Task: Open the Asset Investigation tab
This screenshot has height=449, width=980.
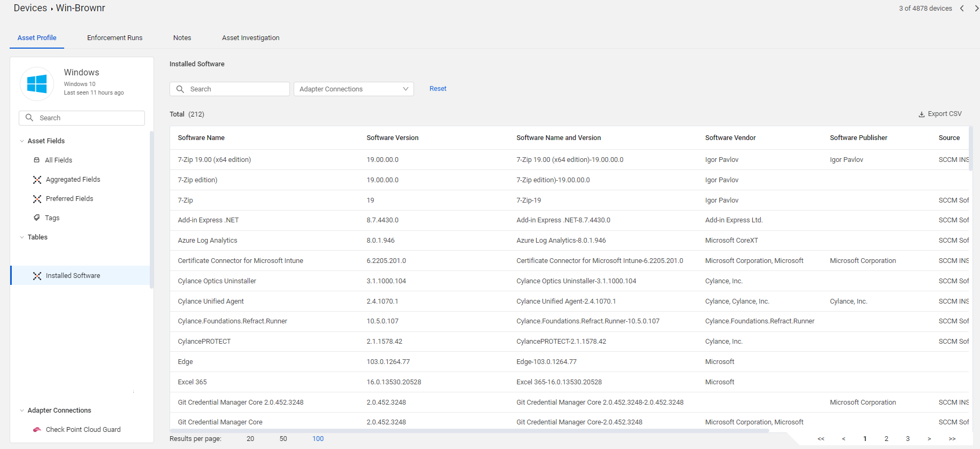Action: coord(251,38)
